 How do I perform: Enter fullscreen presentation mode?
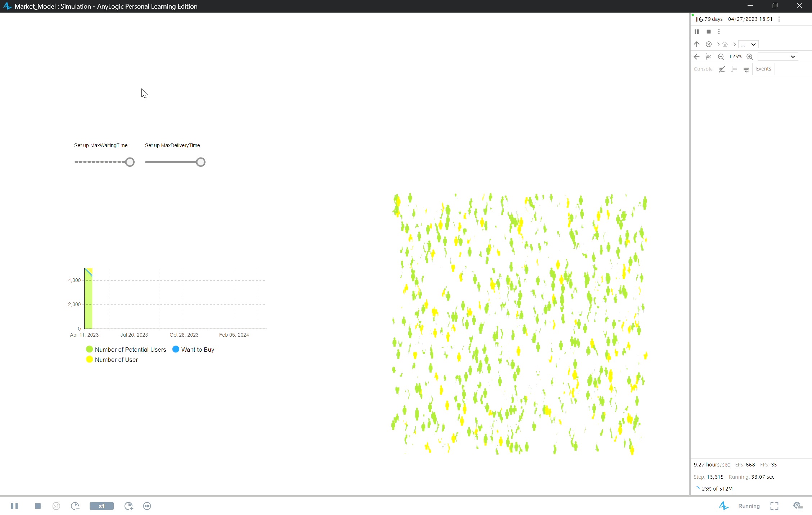(774, 506)
